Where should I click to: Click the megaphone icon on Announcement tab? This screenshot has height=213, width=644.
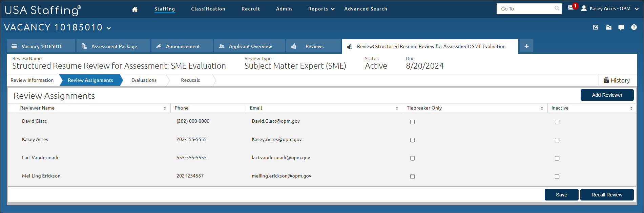159,46
